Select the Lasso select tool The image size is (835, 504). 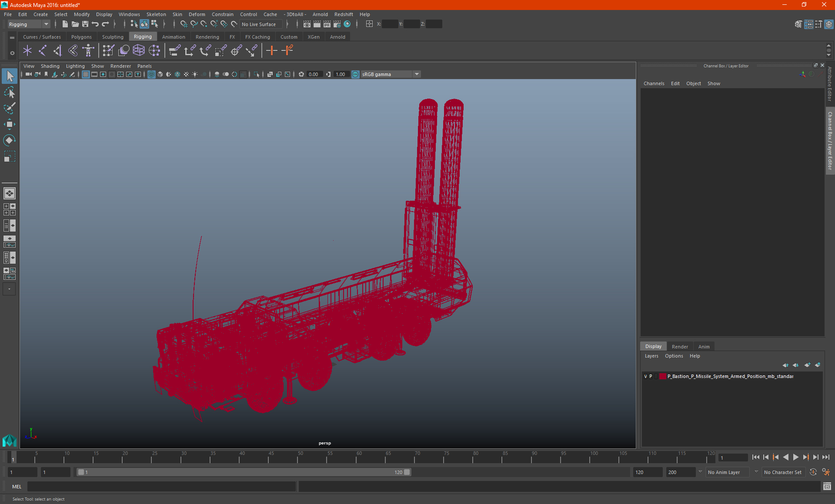tap(9, 93)
